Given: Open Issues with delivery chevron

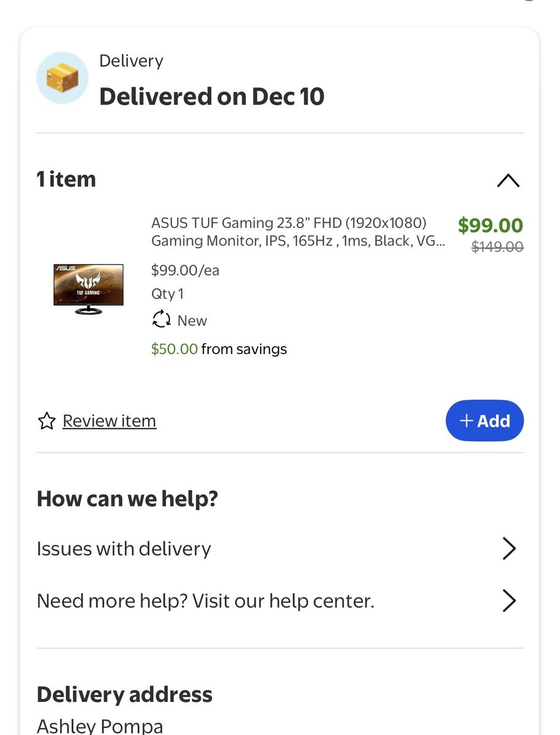Looking at the screenshot, I should [x=509, y=549].
